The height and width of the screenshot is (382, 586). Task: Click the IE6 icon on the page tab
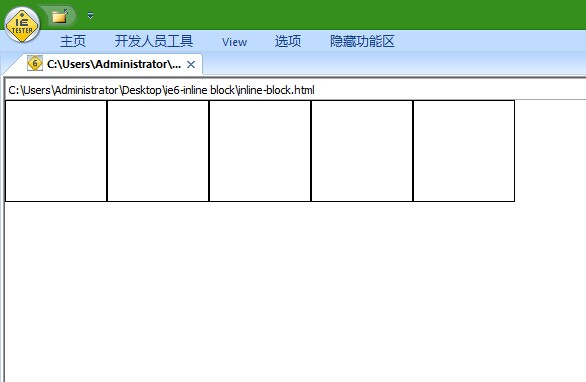[x=35, y=64]
